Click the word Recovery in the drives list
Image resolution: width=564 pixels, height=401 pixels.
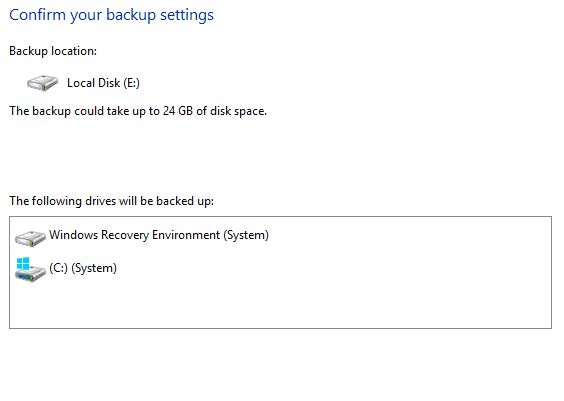(125, 235)
